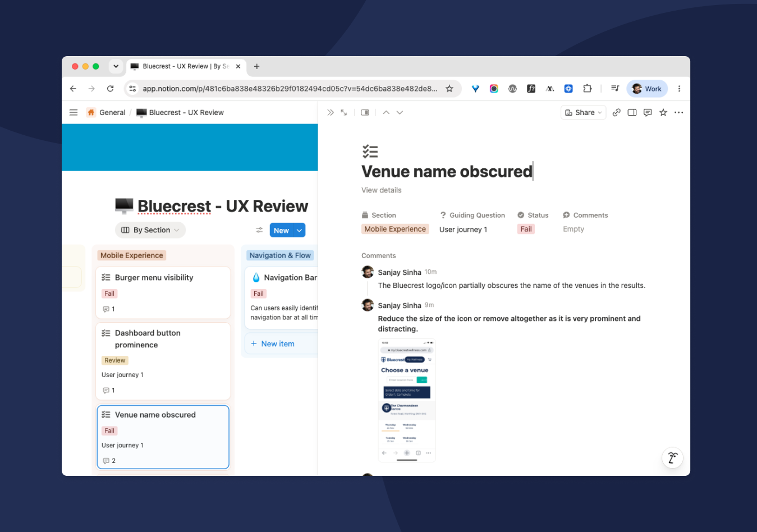The height and width of the screenshot is (532, 757).
Task: Click the Empty comments property value
Action: [574, 229]
